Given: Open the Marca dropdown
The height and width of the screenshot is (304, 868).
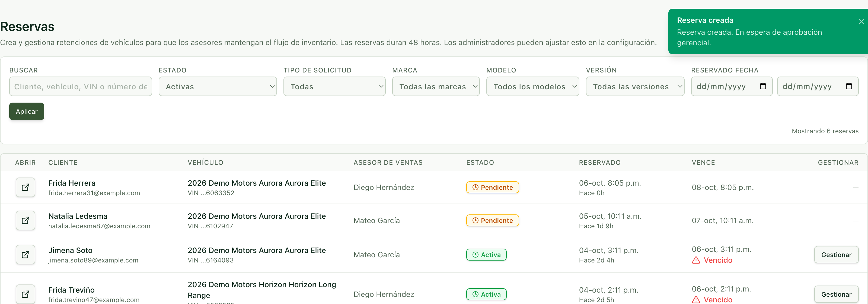Looking at the screenshot, I should [x=436, y=86].
